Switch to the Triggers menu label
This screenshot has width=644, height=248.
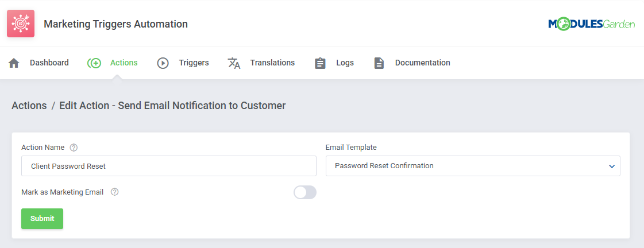(x=194, y=63)
